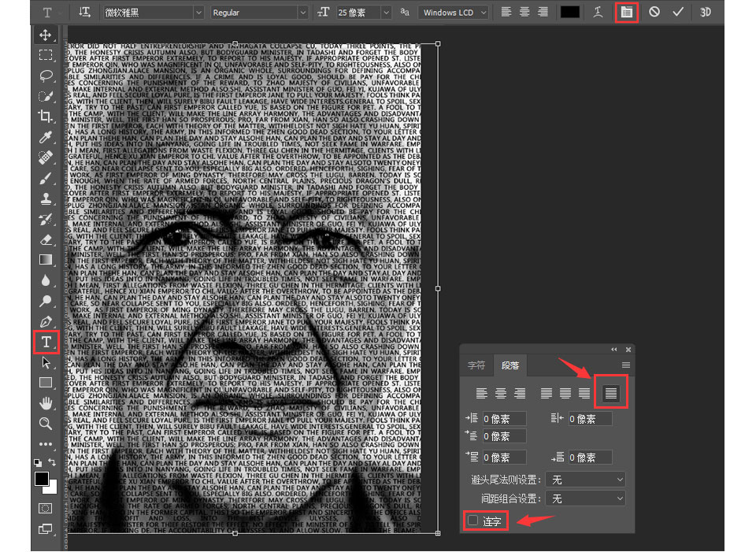Click the text color swatch in options bar

click(x=570, y=12)
